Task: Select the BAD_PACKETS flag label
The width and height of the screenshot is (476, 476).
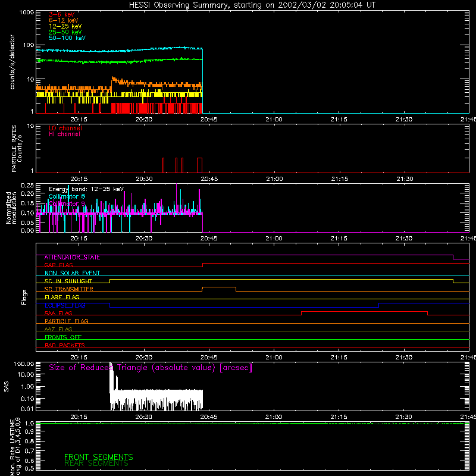Action: 65,345
